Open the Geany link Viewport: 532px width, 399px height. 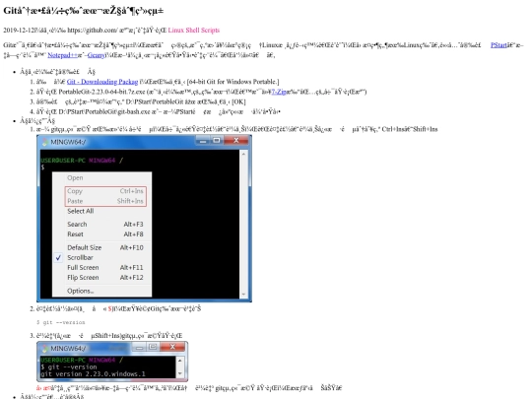point(97,55)
